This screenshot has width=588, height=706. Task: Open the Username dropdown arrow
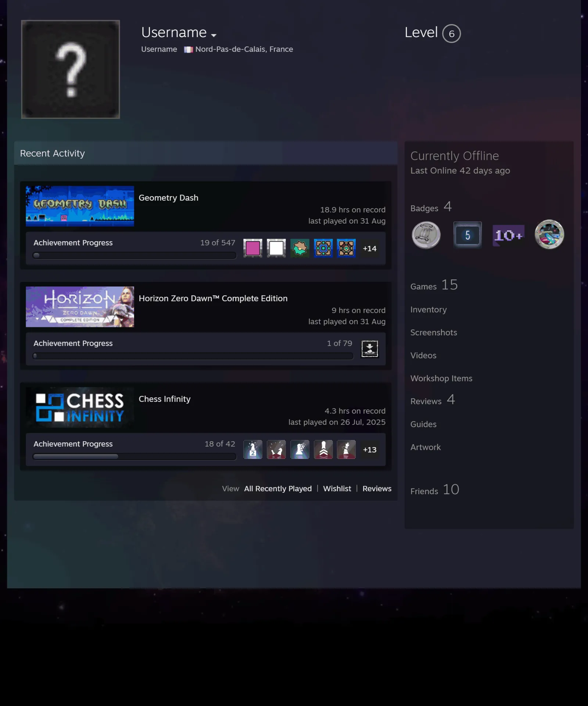tap(214, 35)
